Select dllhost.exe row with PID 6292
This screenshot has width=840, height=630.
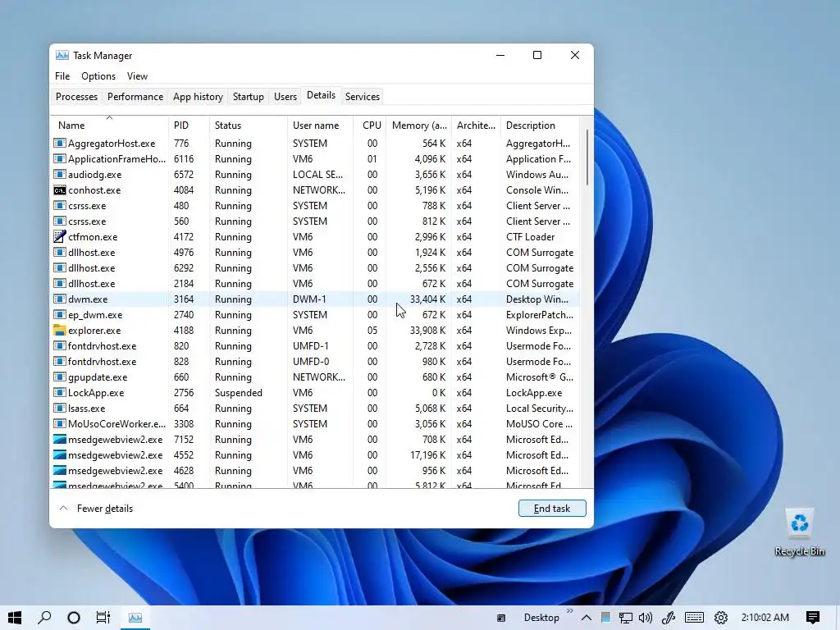pos(316,268)
